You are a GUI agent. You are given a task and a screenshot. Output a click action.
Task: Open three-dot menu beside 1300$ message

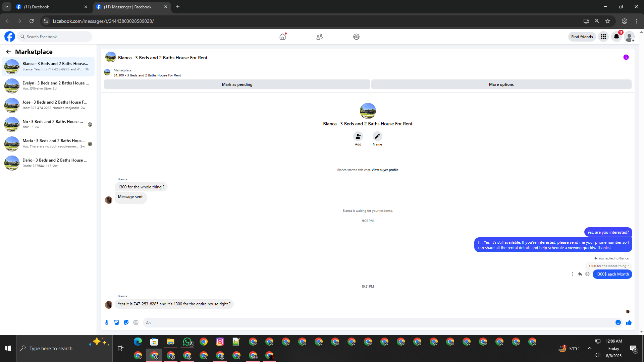[x=572, y=274]
